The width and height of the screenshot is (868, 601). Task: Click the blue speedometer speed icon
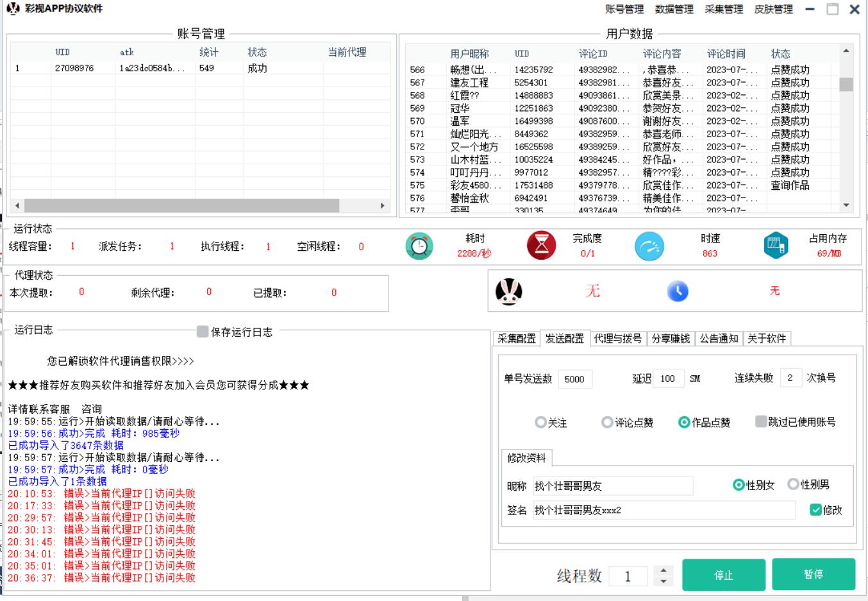649,246
